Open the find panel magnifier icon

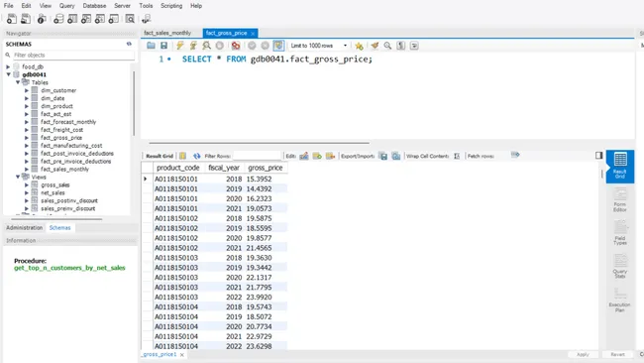pyautogui.click(x=387, y=46)
